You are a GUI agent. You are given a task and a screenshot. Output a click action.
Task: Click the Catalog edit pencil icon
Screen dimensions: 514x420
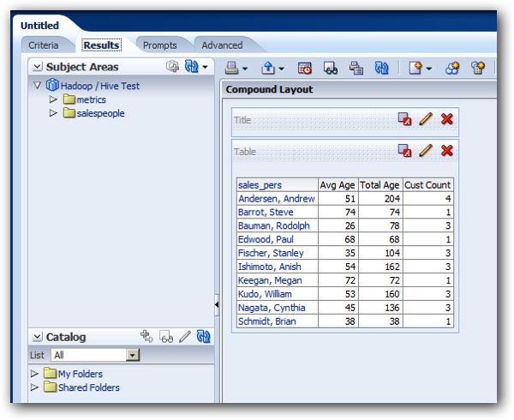(185, 336)
